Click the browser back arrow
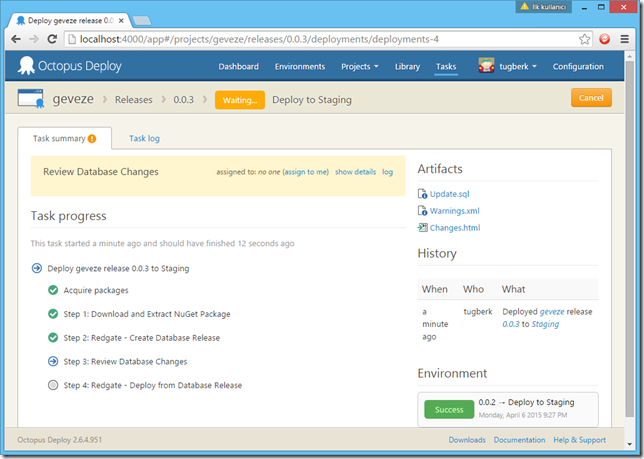The width and height of the screenshot is (644, 459). click(16, 39)
